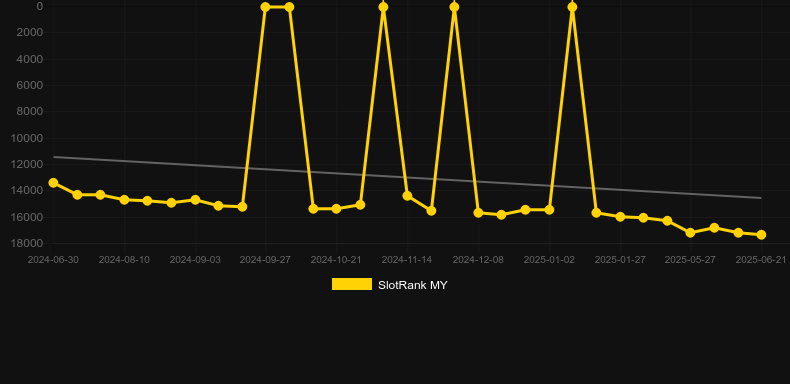The width and height of the screenshot is (790, 384).
Task: Select the last data point at 2025-06-21
Action: pos(761,235)
